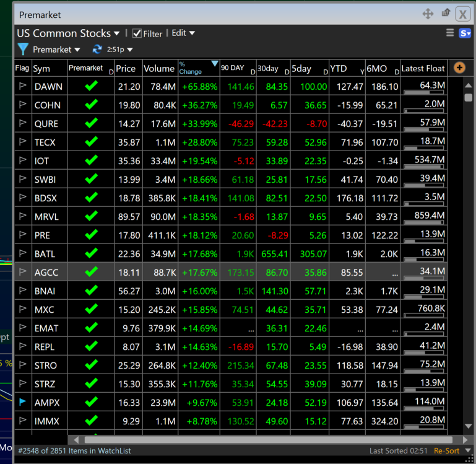476x464 pixels.
Task: Click the blue S symbol-link icon
Action: click(x=464, y=33)
